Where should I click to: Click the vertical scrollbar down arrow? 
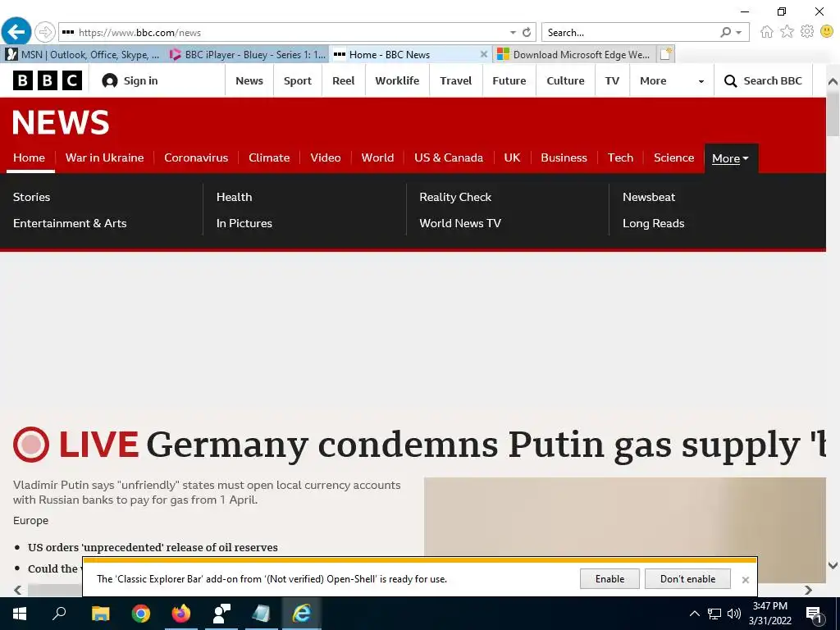833,565
